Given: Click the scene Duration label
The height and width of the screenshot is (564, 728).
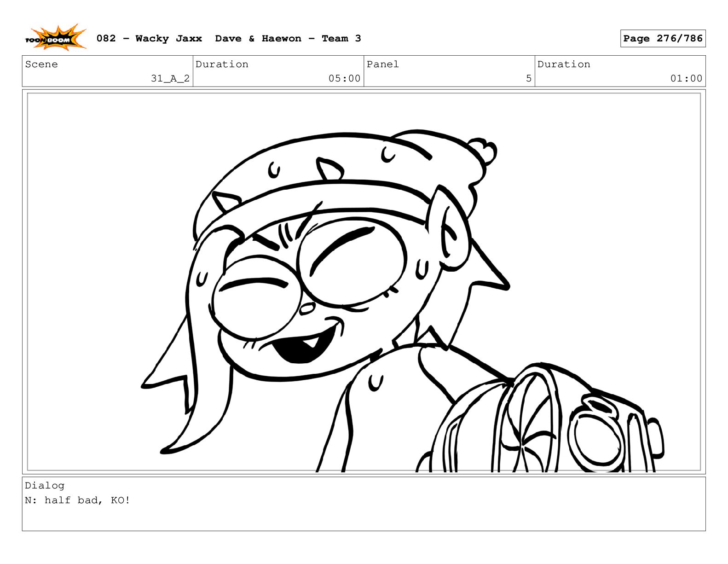Looking at the screenshot, I should (x=222, y=64).
